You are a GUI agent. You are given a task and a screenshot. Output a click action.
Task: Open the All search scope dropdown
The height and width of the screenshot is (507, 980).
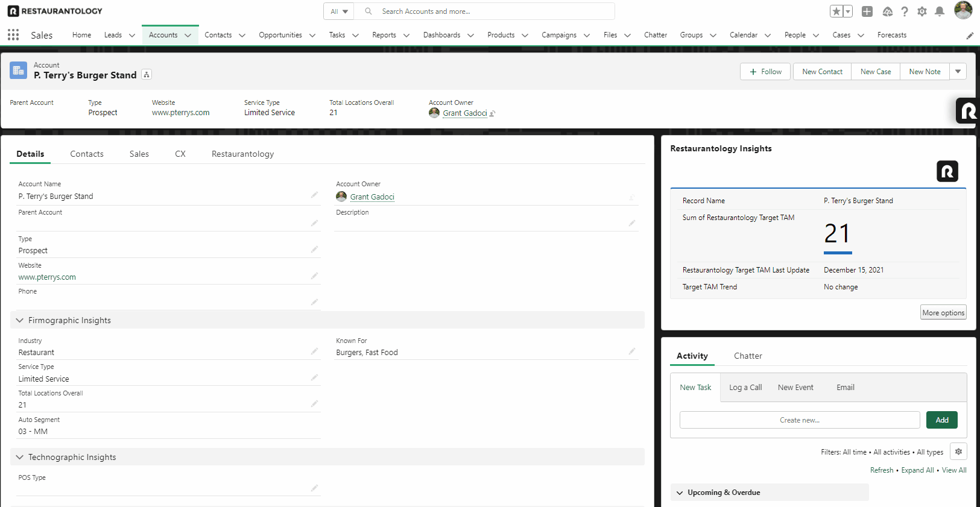coord(339,11)
